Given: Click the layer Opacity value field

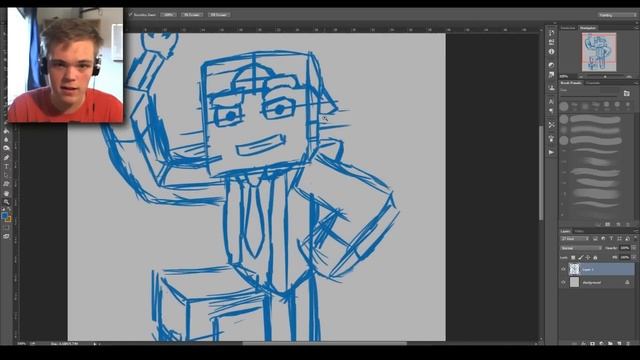Looking at the screenshot, I should click(624, 248).
